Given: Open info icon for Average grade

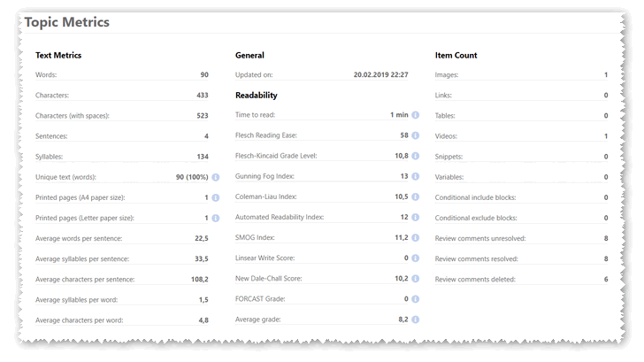Looking at the screenshot, I should click(x=416, y=320).
